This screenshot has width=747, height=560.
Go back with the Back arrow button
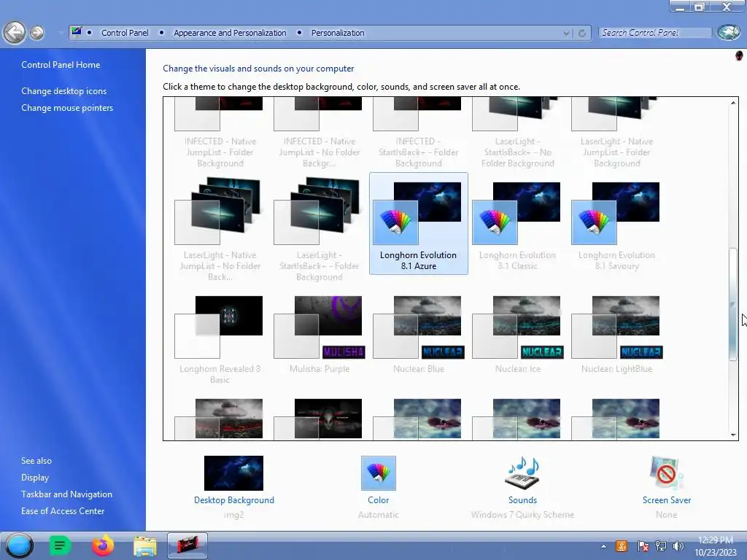[15, 32]
